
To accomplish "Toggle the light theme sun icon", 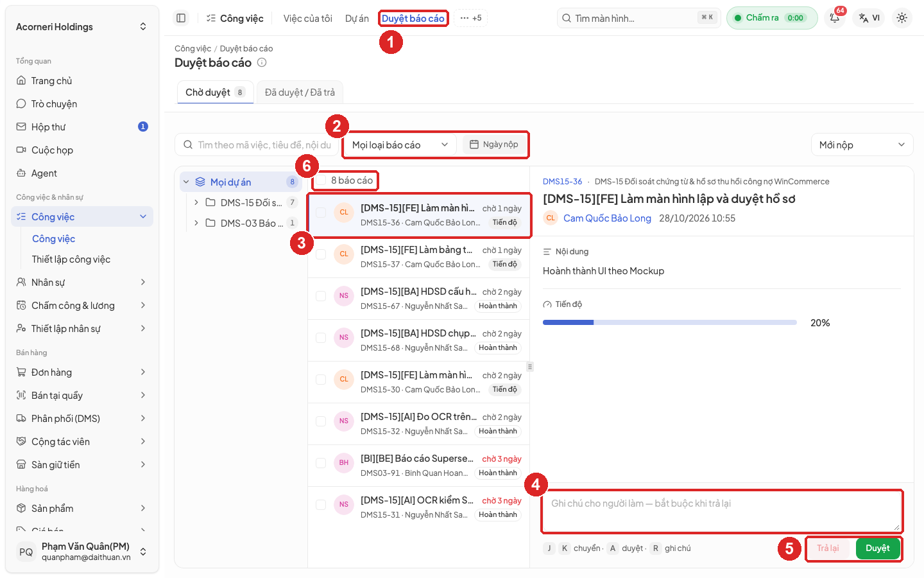I will [x=902, y=18].
